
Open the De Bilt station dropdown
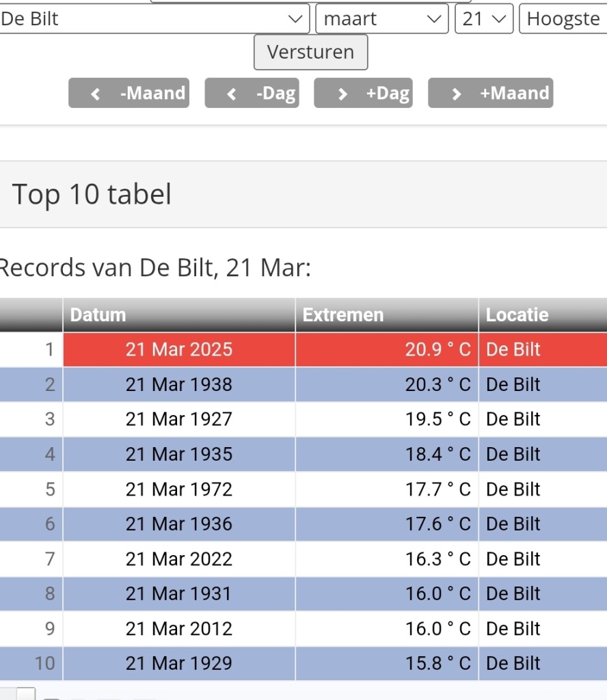[154, 18]
